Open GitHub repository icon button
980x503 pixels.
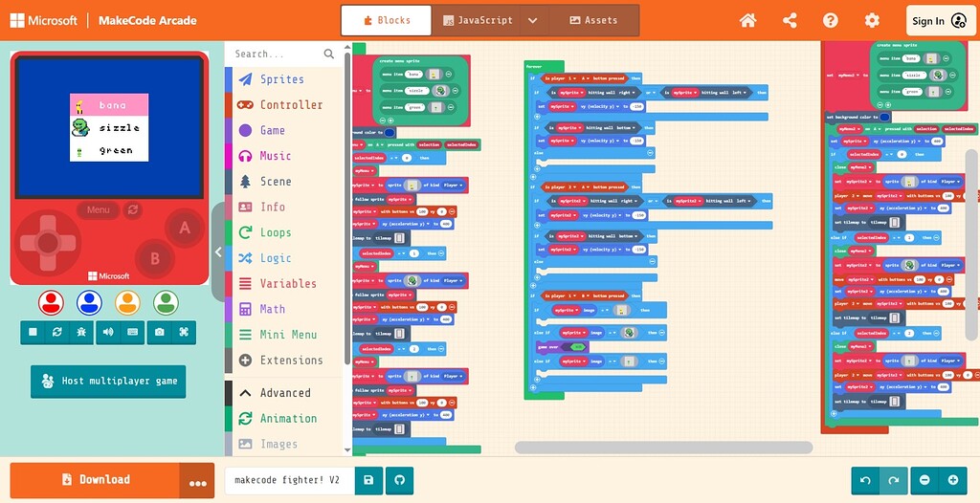pos(399,480)
